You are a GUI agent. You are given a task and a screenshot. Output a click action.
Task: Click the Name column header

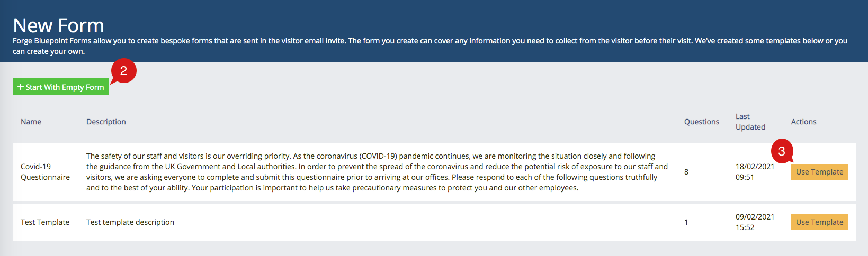pos(31,122)
